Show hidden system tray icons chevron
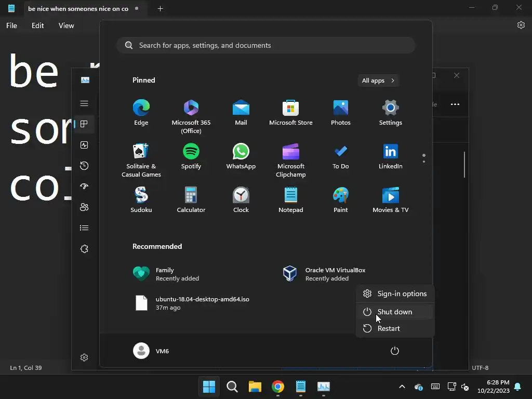This screenshot has width=532, height=399. pyautogui.click(x=402, y=387)
